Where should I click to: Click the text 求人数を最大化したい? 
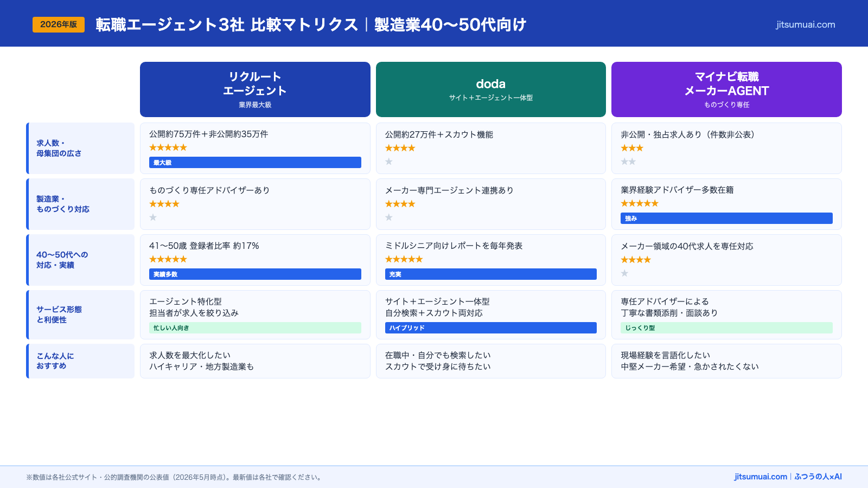pos(190,355)
